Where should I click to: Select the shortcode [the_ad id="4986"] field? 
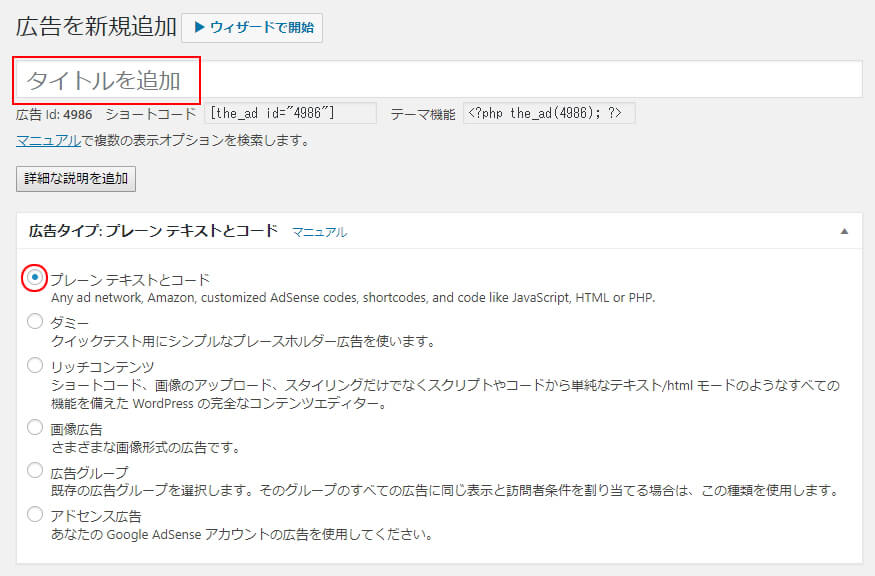pos(290,113)
